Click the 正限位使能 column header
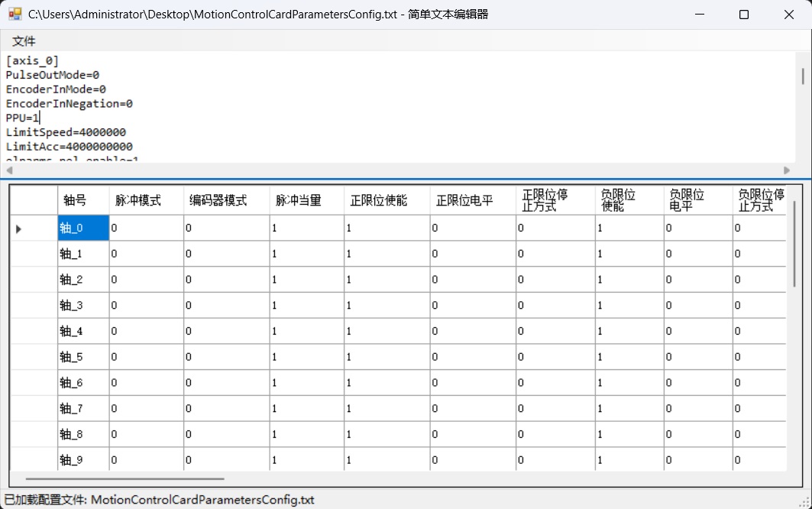Screen dimensions: 812x509 (x=386, y=200)
